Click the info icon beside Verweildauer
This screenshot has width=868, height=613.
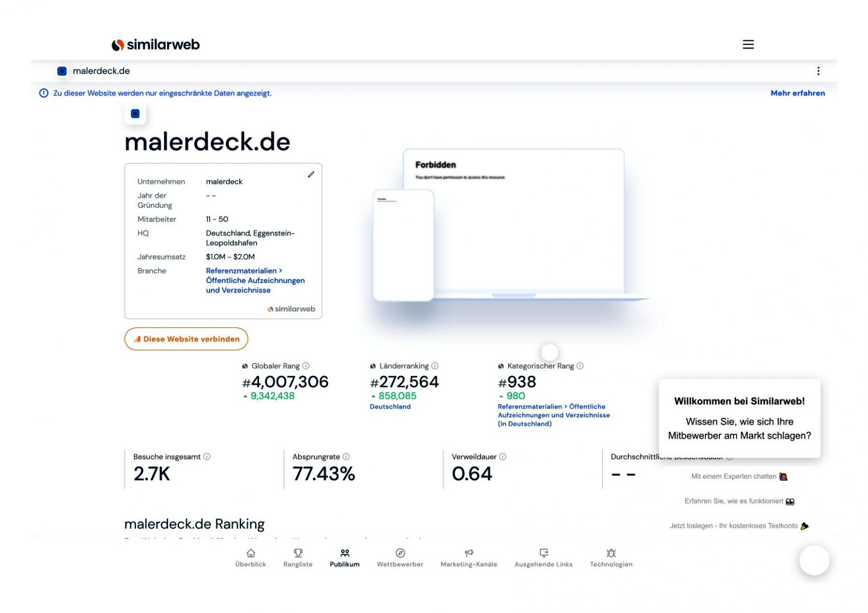coord(502,457)
